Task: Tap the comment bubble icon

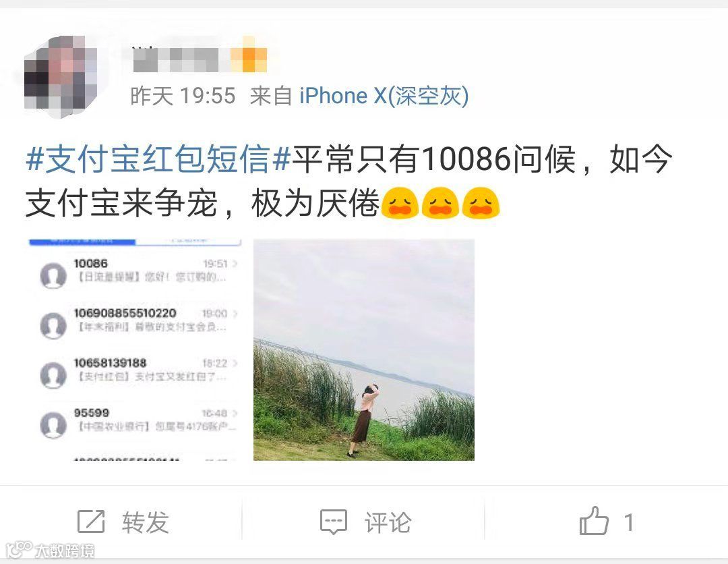Action: [334, 521]
